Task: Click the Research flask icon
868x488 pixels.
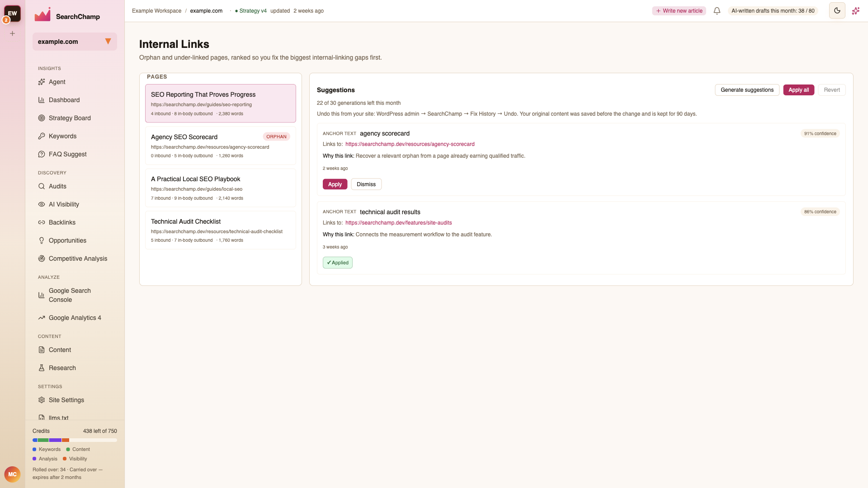Action: (42, 368)
